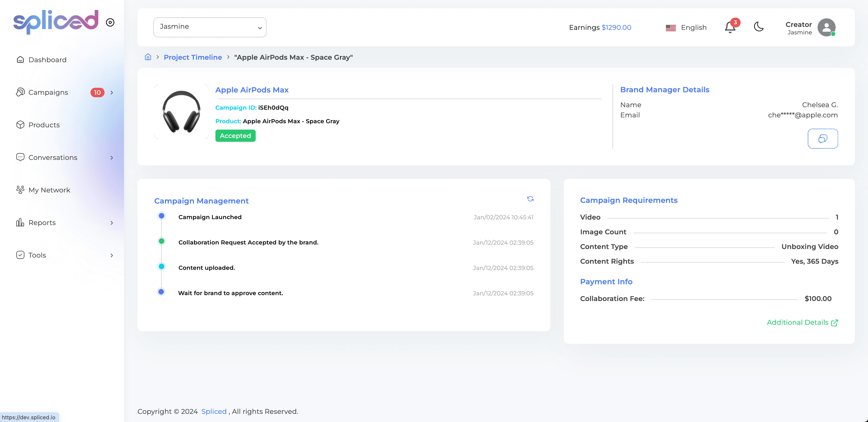The width and height of the screenshot is (868, 422).
Task: Click the AirPods Max product thumbnail
Action: pos(182,111)
